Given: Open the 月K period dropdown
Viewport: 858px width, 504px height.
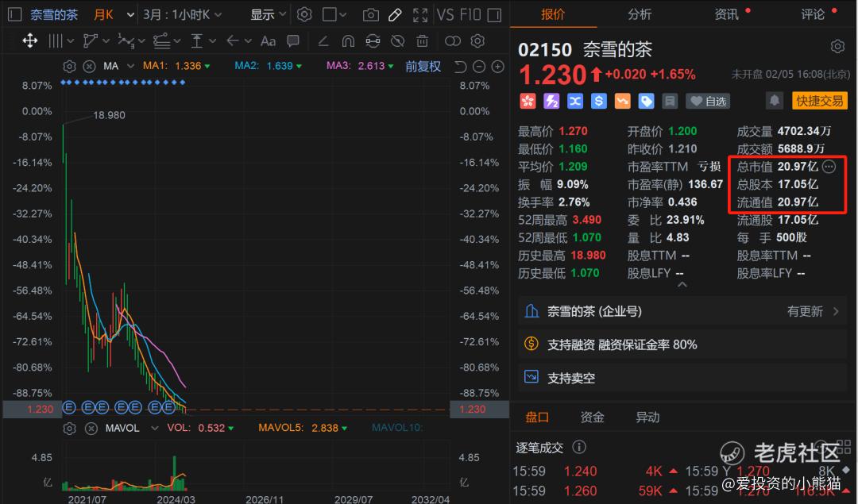Looking at the screenshot, I should point(114,15).
